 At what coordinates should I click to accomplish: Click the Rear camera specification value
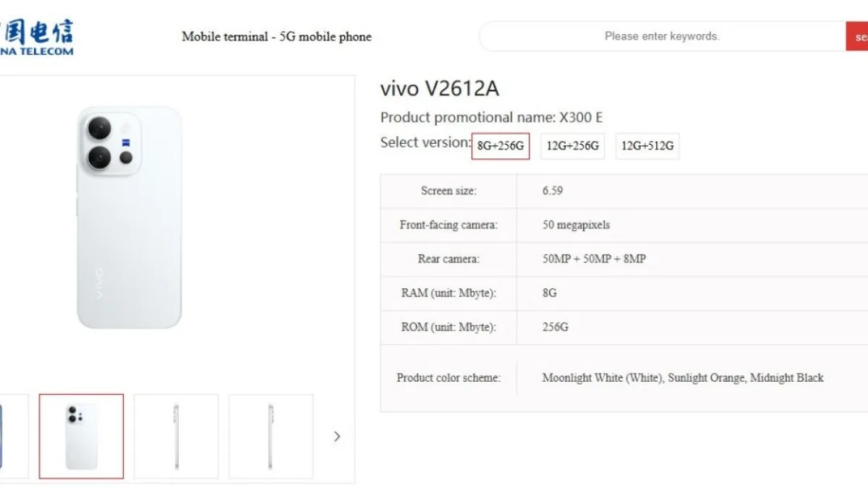point(594,259)
